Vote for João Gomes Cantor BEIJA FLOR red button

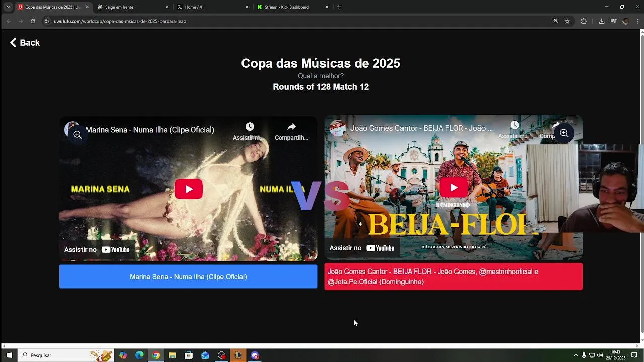pyautogui.click(x=453, y=277)
